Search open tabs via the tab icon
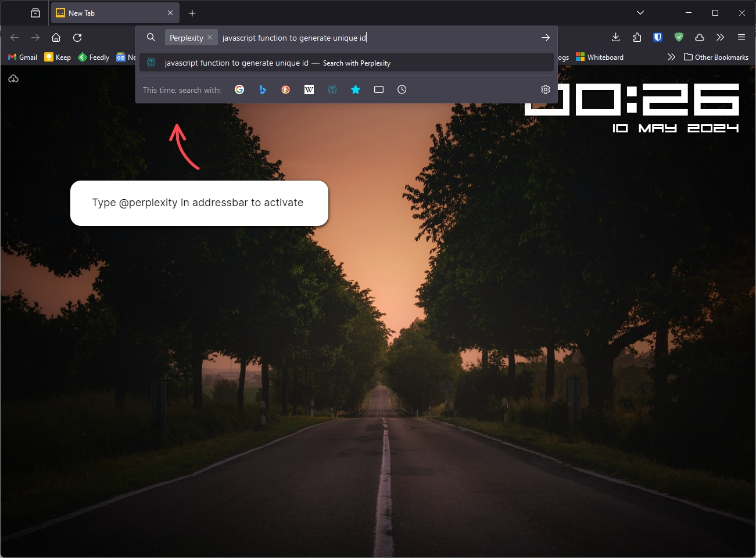756x558 pixels. click(x=379, y=89)
